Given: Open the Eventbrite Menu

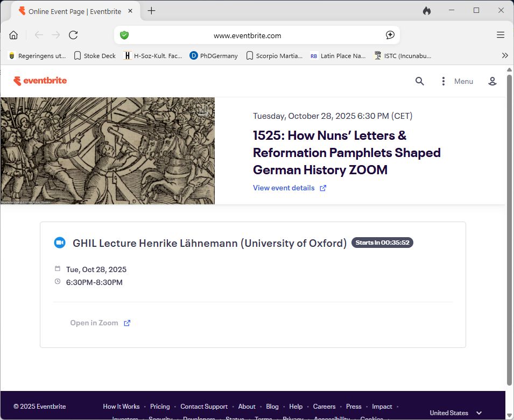Looking at the screenshot, I should point(463,81).
